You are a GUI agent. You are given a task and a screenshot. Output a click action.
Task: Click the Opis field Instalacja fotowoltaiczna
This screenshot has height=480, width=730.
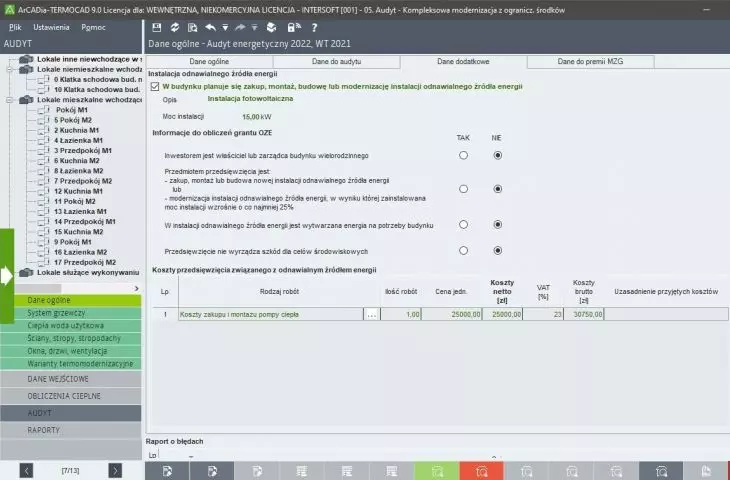coord(250,99)
